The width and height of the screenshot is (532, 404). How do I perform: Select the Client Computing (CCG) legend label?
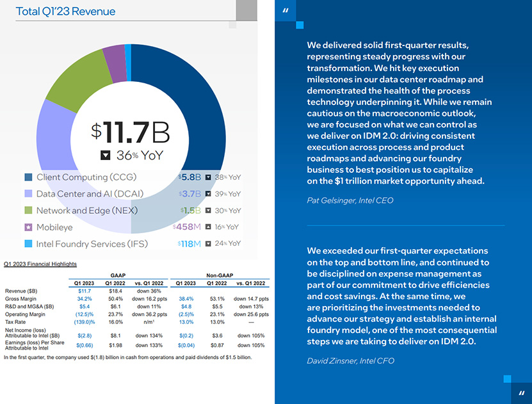pos(86,177)
